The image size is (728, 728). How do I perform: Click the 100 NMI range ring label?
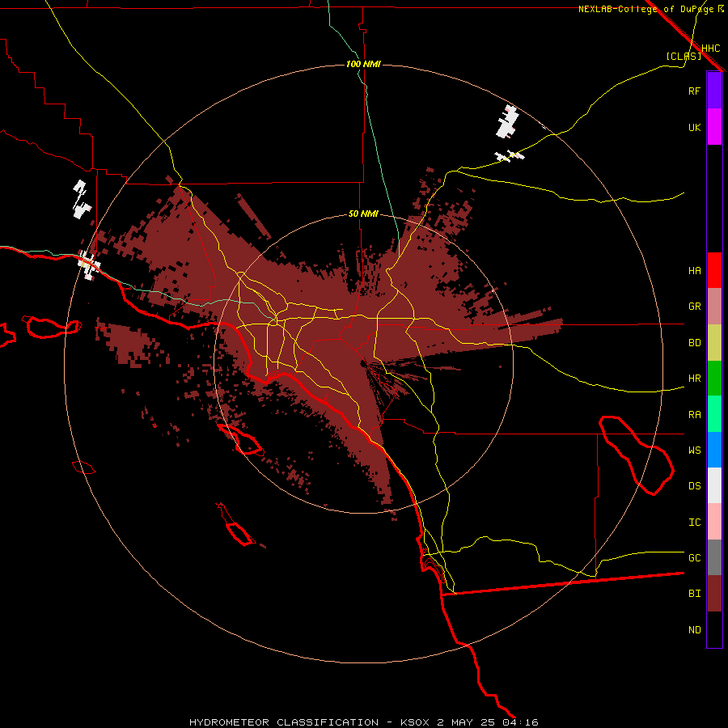click(x=363, y=64)
